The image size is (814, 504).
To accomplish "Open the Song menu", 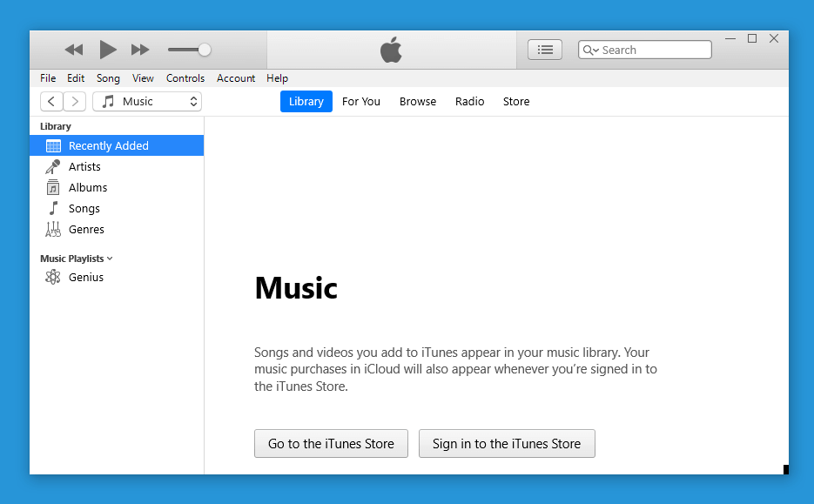I will point(108,78).
